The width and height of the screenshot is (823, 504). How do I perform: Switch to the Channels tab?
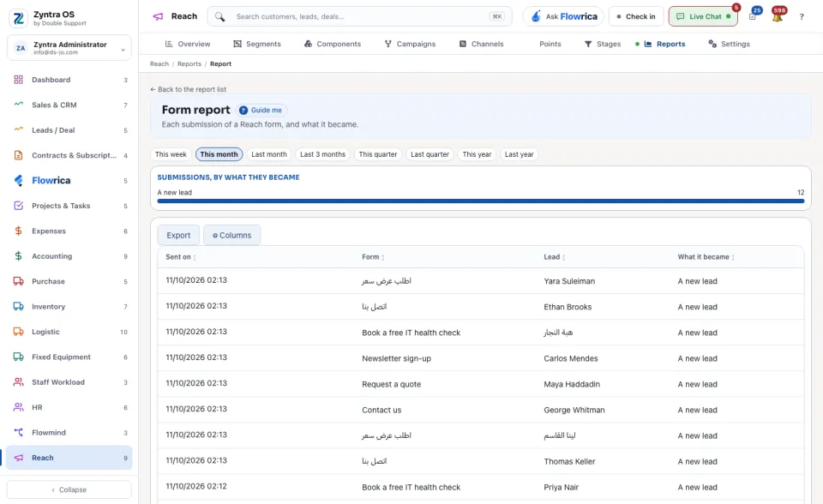481,44
